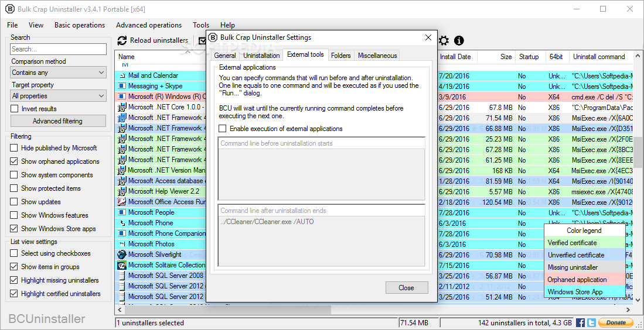Click the Microsoft .NET Core 1.0.0 icon
The width and height of the screenshot is (644, 330).
point(121,107)
